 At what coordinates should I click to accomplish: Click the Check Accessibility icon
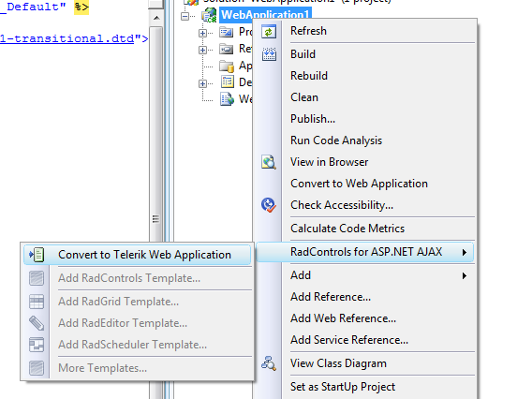[x=269, y=205]
